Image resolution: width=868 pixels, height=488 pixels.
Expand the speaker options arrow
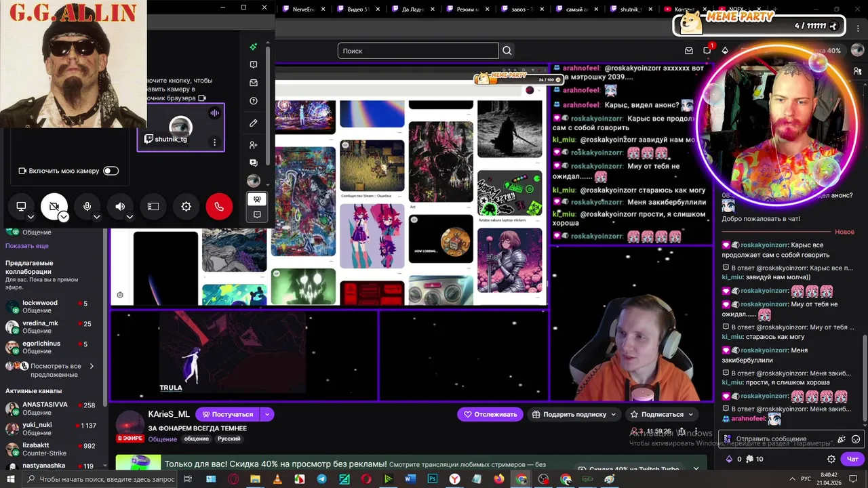point(130,217)
